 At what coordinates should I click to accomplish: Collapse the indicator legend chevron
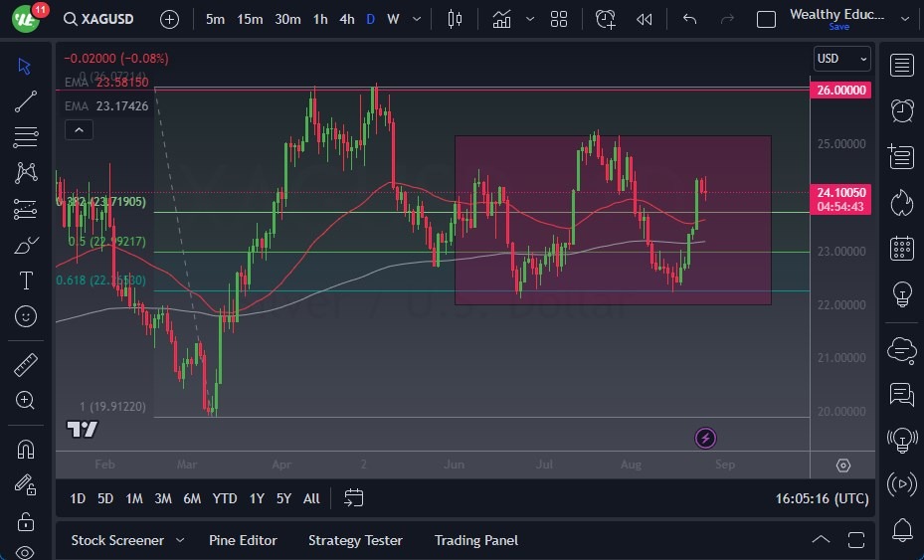click(78, 129)
